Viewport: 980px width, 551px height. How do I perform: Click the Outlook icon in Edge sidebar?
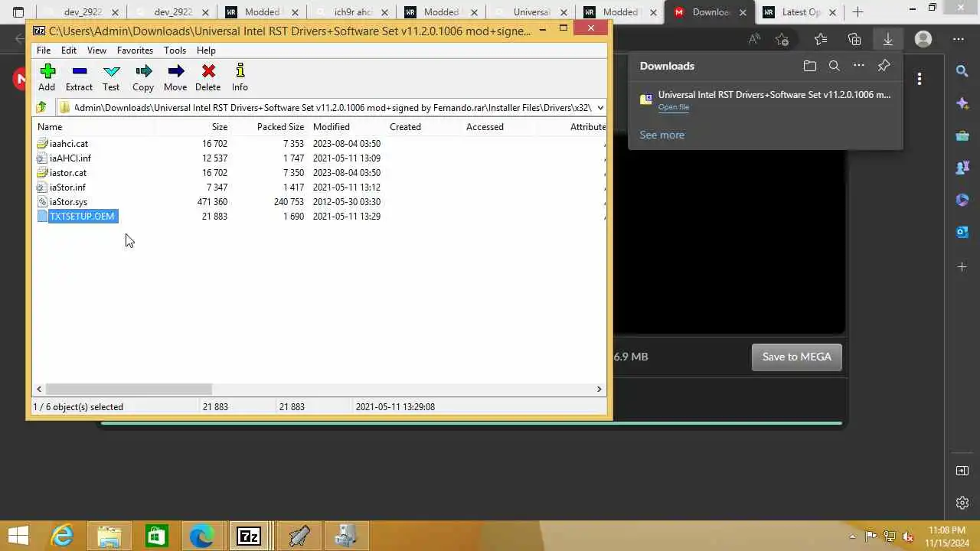tap(962, 232)
